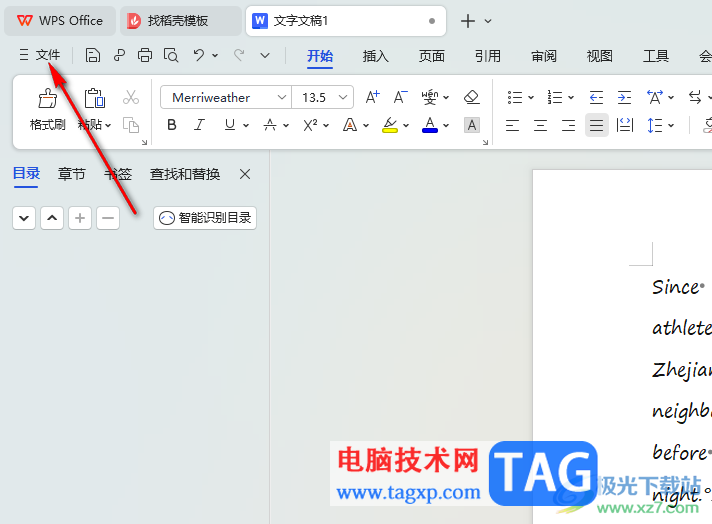712x524 pixels.
Task: Open the line spacing dropdown
Action: coord(671,125)
